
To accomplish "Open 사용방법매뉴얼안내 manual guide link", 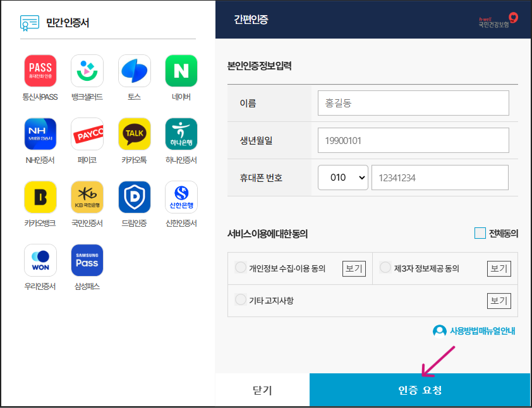I will point(477,330).
